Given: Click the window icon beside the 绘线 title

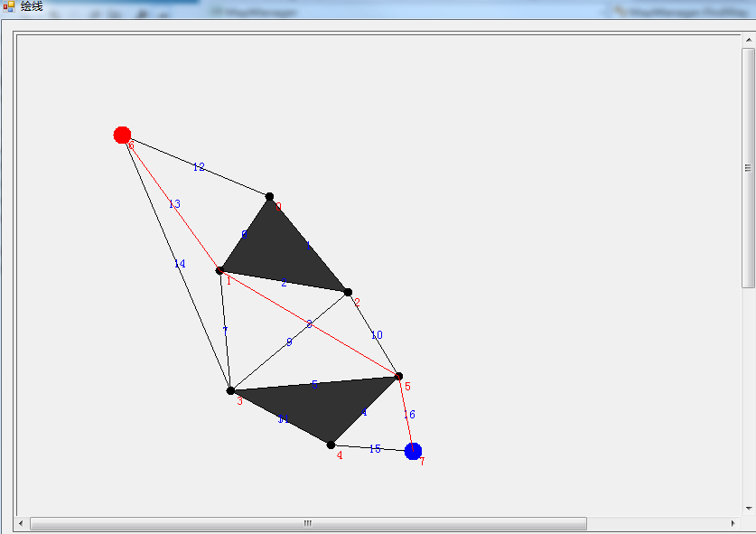Looking at the screenshot, I should pyautogui.click(x=9, y=6).
